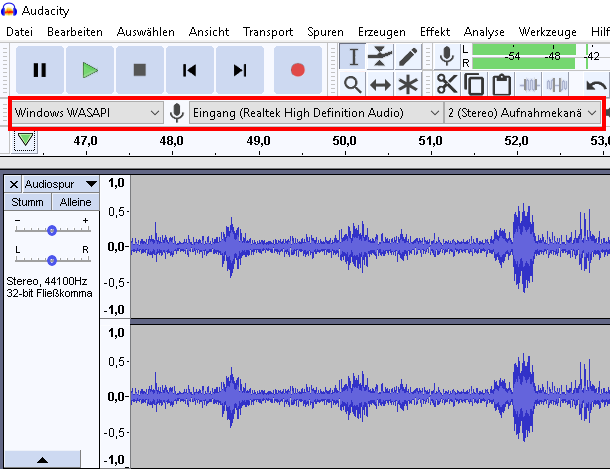
Task: Click the recording meter microphone icon
Action: point(447,57)
